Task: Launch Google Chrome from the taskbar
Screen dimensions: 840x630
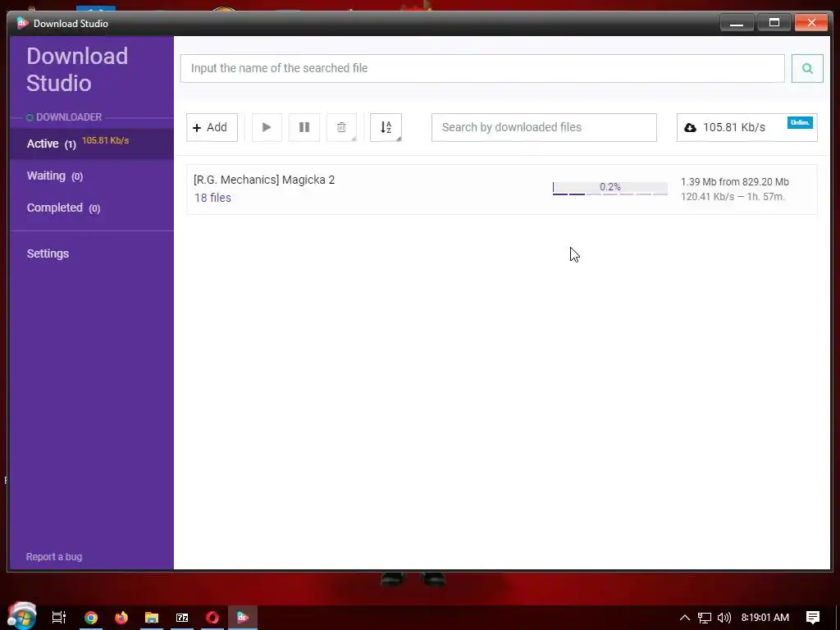Action: tap(91, 618)
